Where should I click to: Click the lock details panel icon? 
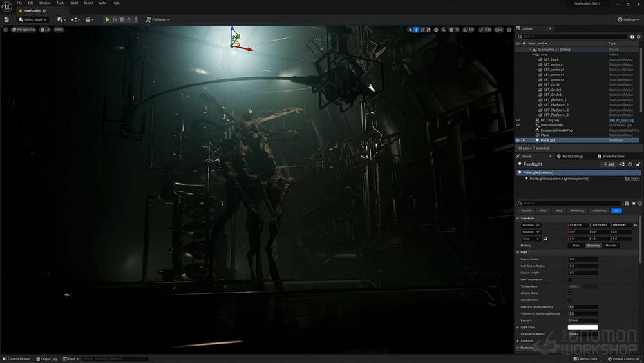coord(638,164)
